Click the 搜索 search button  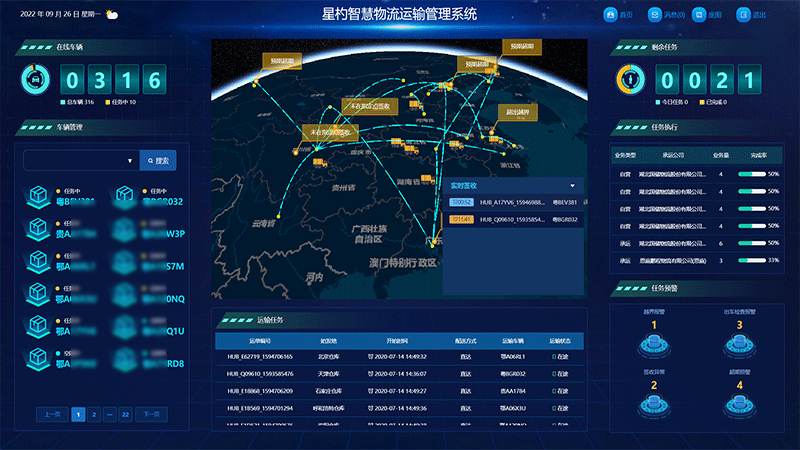click(x=158, y=160)
